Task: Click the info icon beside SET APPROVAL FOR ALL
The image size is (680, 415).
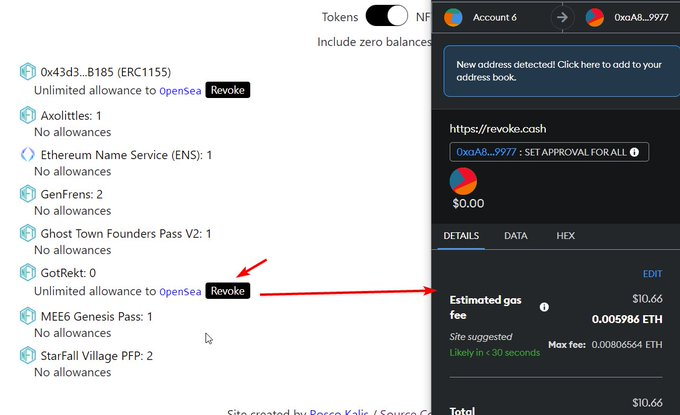Action: (634, 152)
